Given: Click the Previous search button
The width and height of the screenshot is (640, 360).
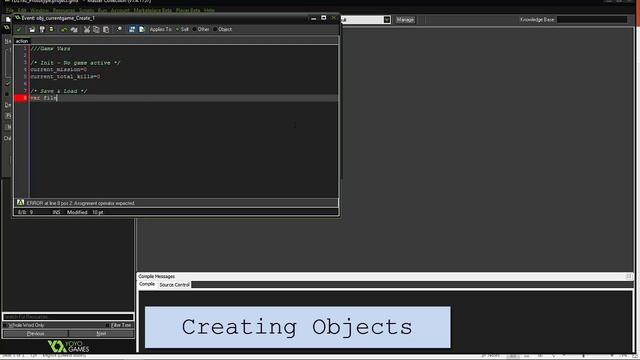Looking at the screenshot, I should point(36,333).
